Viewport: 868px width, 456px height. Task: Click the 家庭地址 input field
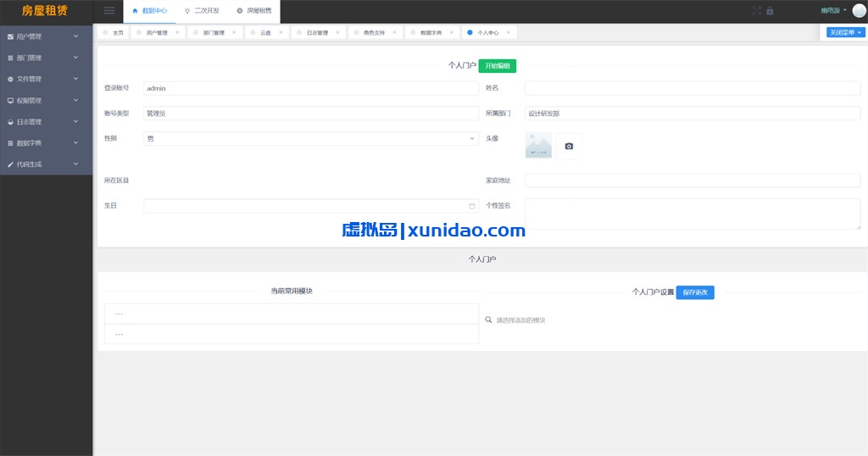pyautogui.click(x=693, y=181)
